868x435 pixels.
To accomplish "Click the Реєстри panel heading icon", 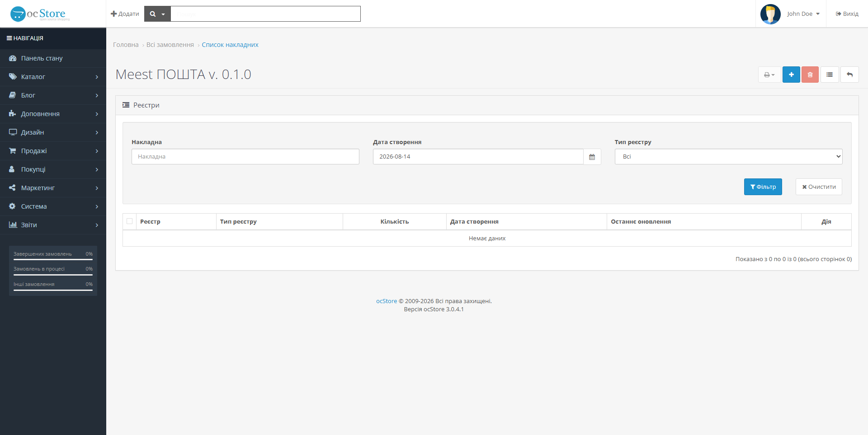I will (x=126, y=105).
